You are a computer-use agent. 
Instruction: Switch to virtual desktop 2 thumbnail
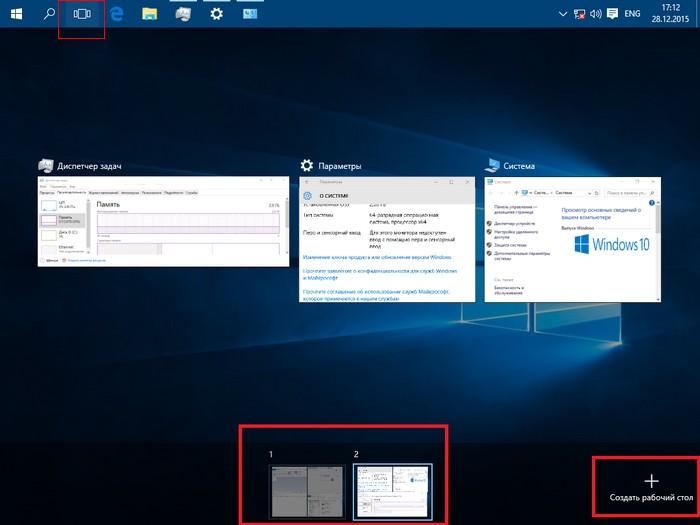[393, 492]
